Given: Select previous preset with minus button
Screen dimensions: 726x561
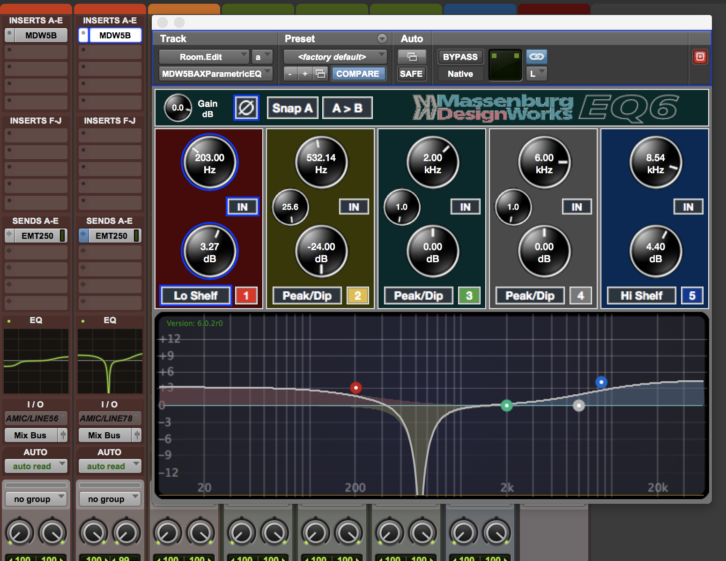Looking at the screenshot, I should point(290,74).
